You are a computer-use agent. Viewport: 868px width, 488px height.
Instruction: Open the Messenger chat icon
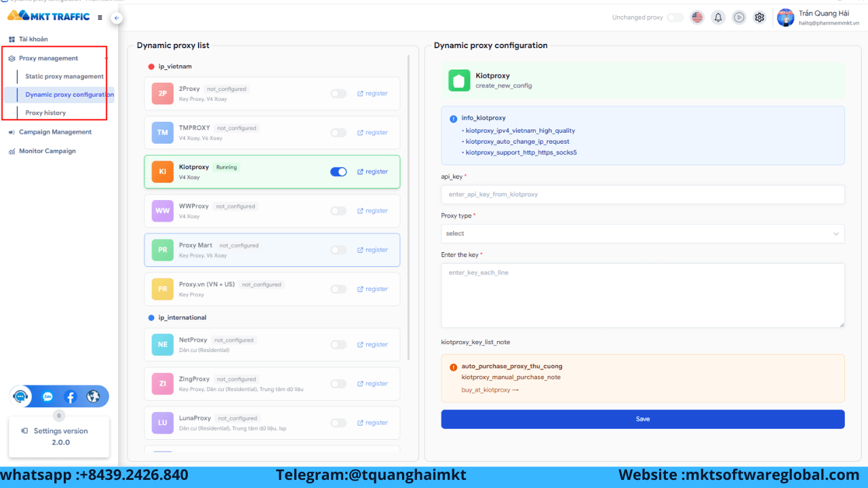pyautogui.click(x=47, y=397)
